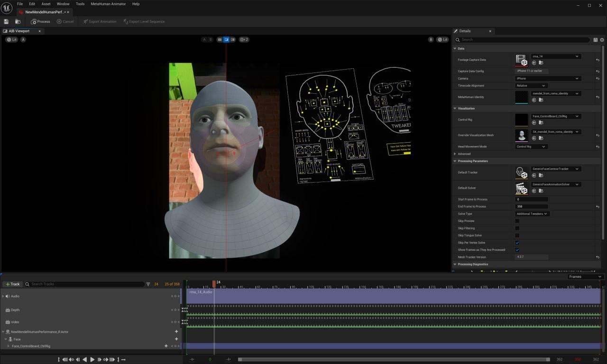Viewport: 607px width, 364px height.
Task: Click browse-to-asset icon under MetaHuman Identity
Action: 541,100
